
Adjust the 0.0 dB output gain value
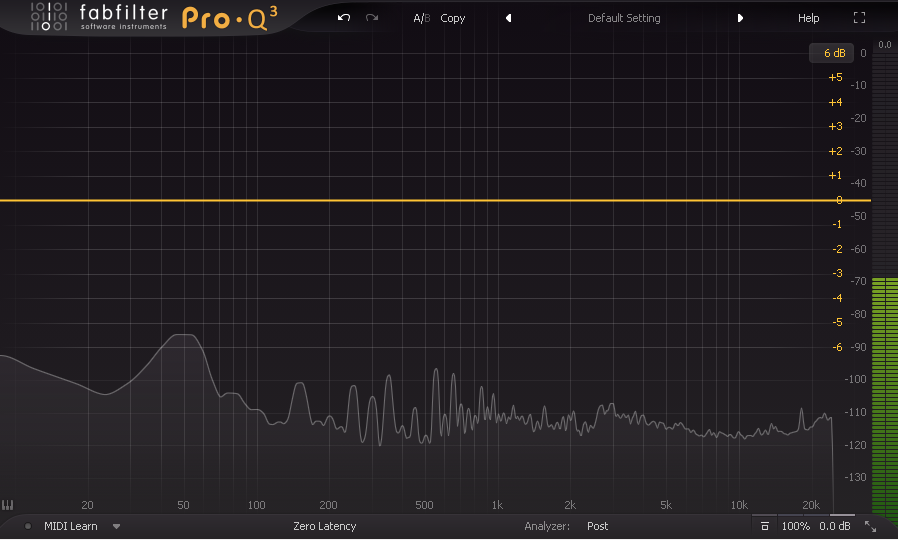(x=834, y=526)
